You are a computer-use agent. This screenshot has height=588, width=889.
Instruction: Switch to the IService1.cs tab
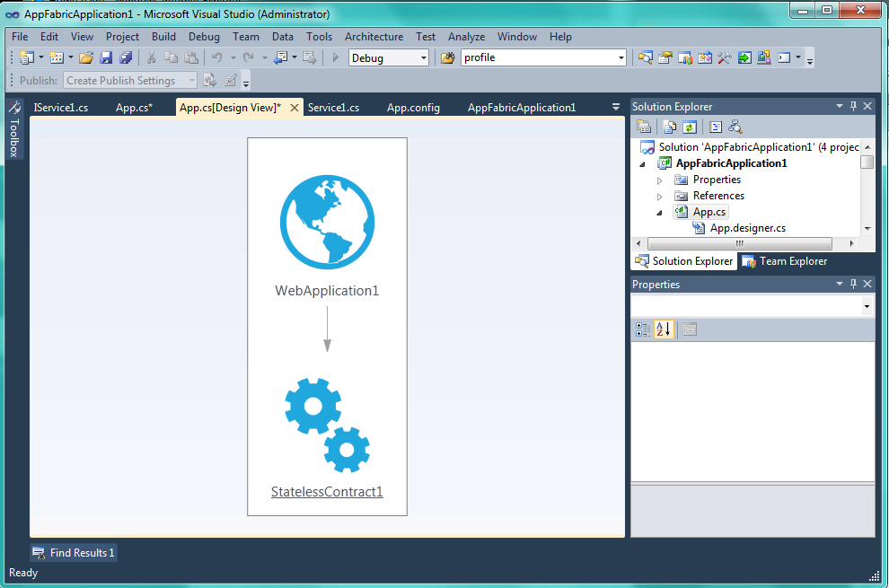pos(61,107)
